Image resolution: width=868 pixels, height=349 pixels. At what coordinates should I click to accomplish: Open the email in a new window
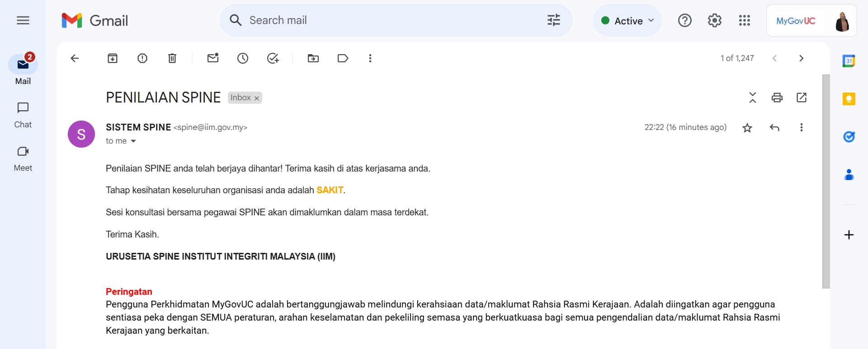click(802, 98)
